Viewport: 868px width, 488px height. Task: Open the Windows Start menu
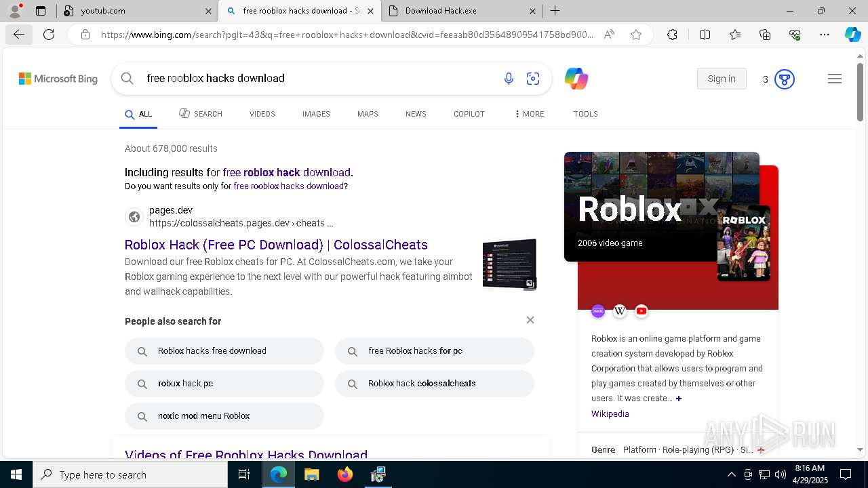16,474
